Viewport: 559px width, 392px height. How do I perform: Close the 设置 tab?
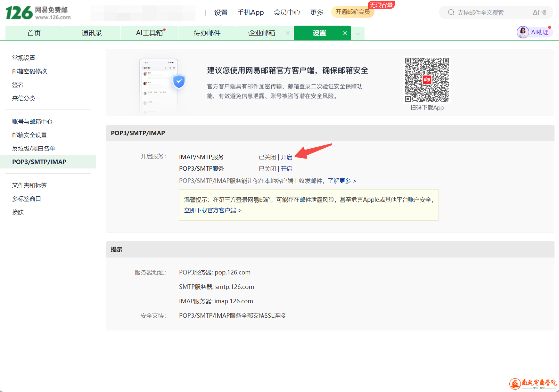pos(345,33)
